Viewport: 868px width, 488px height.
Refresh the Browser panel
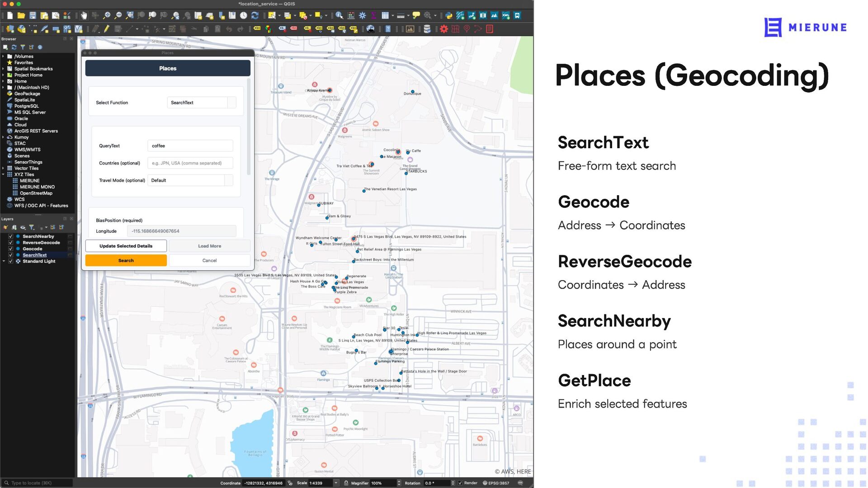(x=14, y=47)
